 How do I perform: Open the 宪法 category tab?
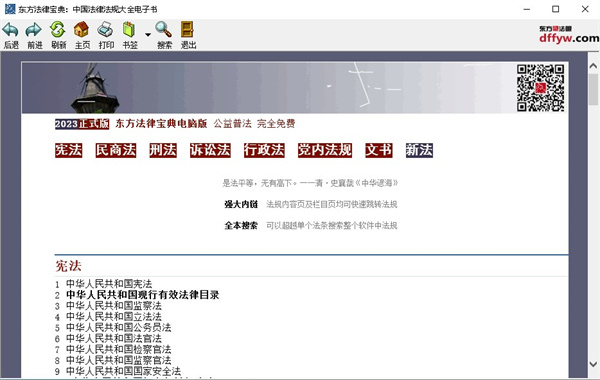click(68, 150)
